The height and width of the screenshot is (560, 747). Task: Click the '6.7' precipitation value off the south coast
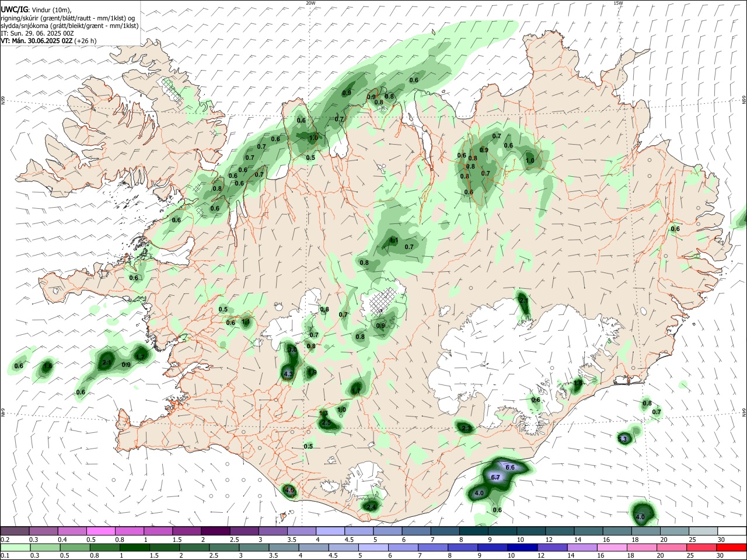coord(495,477)
